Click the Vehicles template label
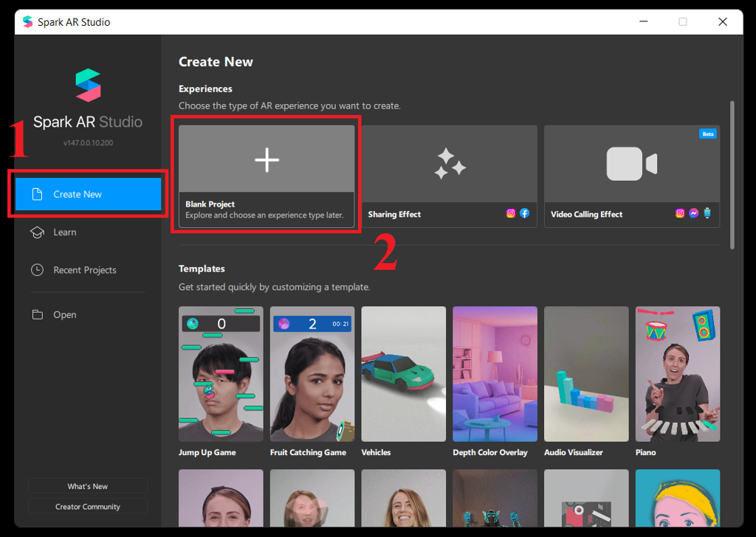The image size is (756, 537). point(376,452)
